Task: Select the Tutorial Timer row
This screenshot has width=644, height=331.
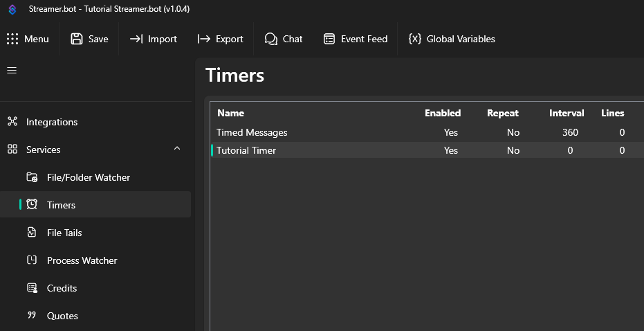Action: (x=427, y=150)
